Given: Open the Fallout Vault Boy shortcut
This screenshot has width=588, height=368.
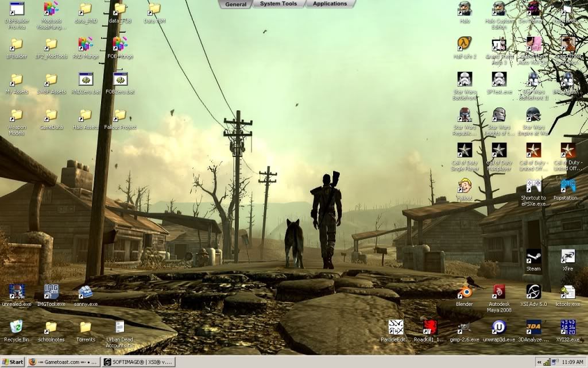Looking at the screenshot, I should pos(464,189).
